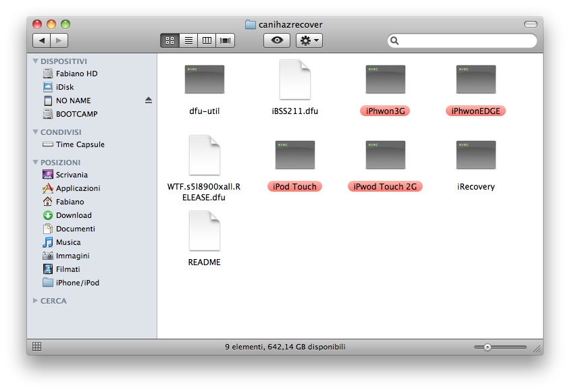Select the iBSS211.dfu file icon
Viewport: 570px width, 392px height.
coord(295,80)
